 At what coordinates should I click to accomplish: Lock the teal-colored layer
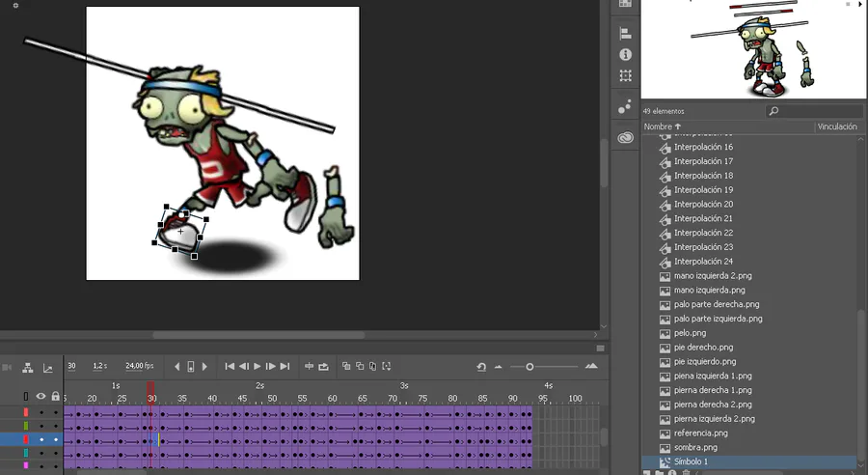click(x=55, y=454)
